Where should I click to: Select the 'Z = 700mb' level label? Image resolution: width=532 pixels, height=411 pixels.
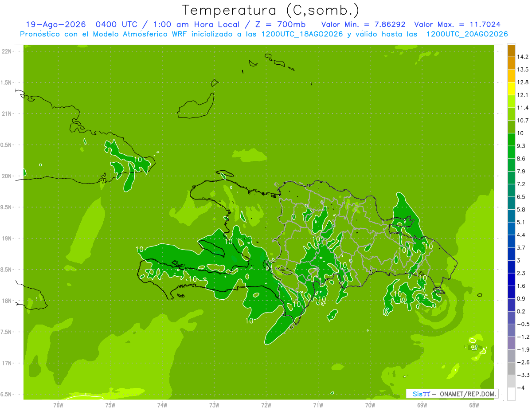(281, 25)
